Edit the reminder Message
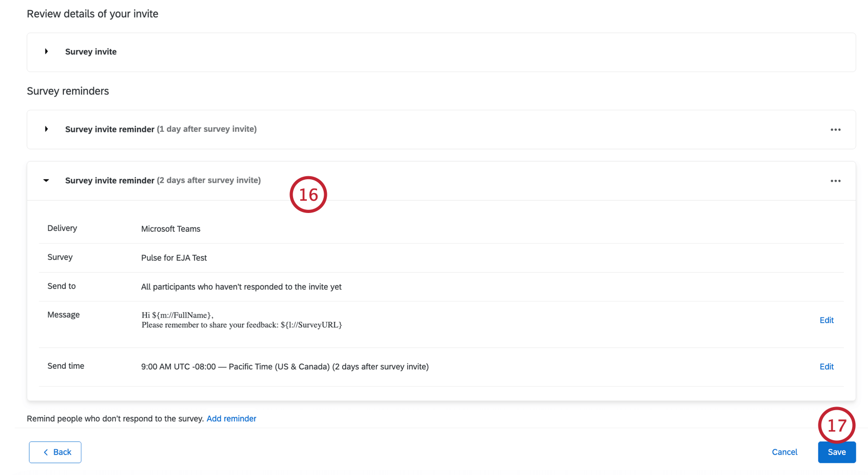 click(826, 320)
